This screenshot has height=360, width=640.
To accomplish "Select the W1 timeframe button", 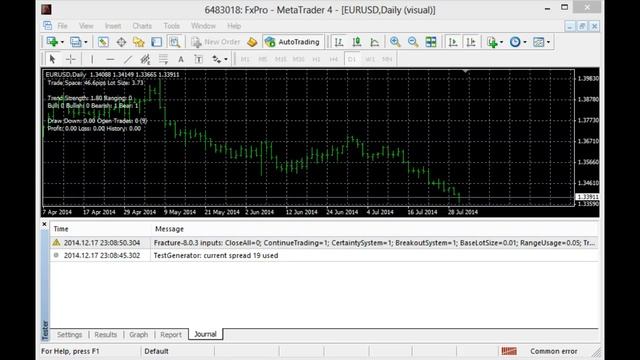I will click(x=370, y=59).
